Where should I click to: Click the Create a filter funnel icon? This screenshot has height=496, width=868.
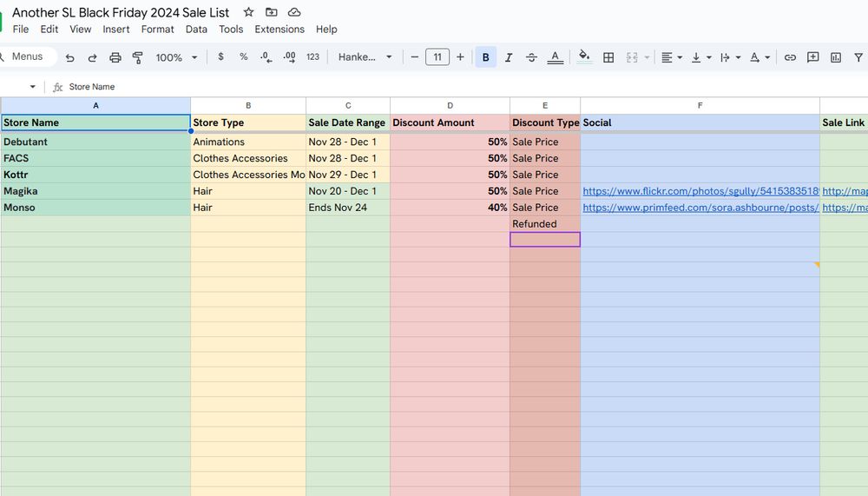click(x=858, y=57)
